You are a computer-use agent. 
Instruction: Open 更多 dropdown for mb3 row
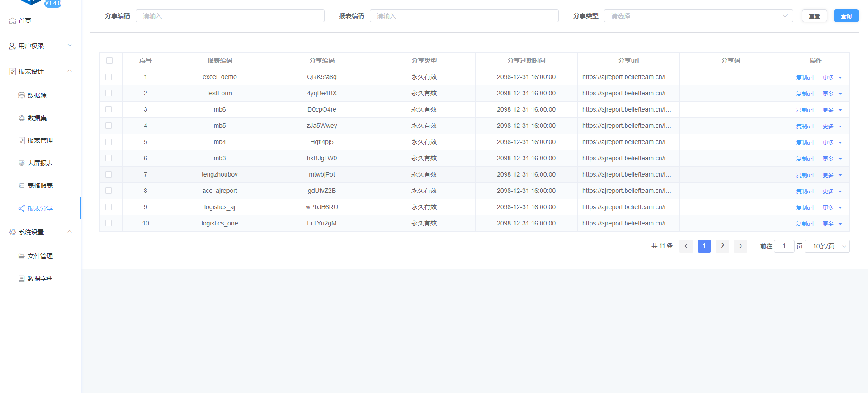[x=832, y=159]
